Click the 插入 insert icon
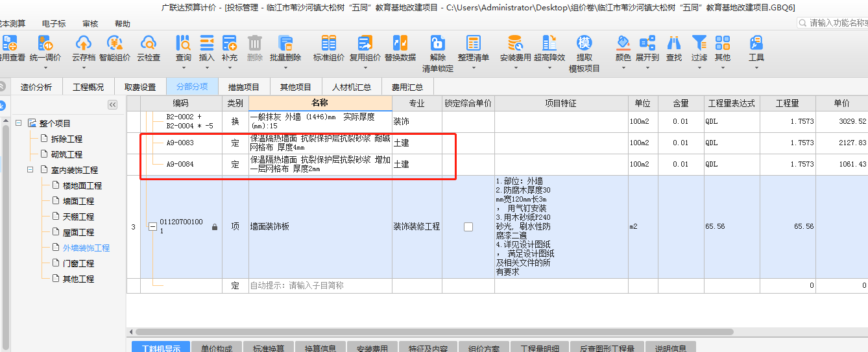The width and height of the screenshot is (868, 352). pyautogui.click(x=206, y=43)
